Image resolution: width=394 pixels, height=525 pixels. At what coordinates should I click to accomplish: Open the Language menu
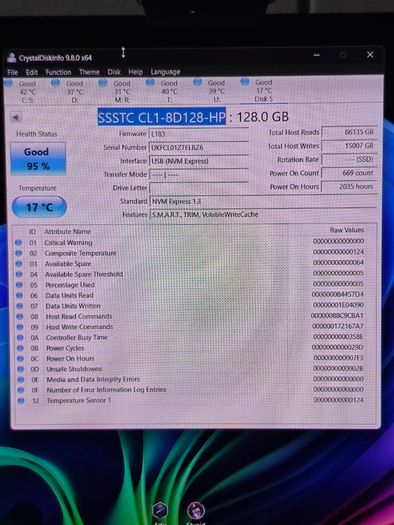click(165, 72)
